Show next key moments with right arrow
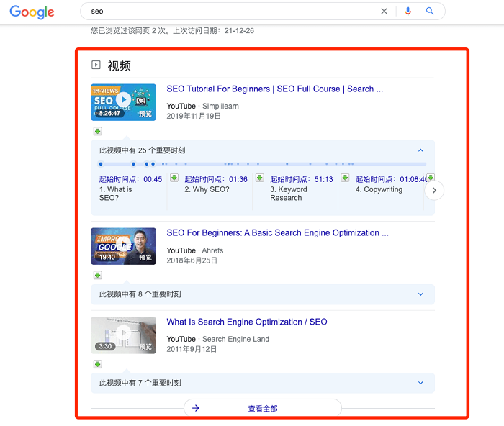 point(434,190)
